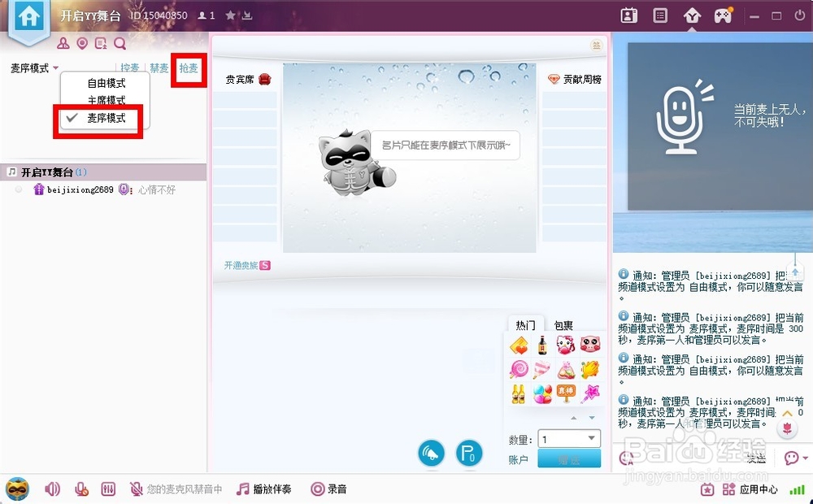Click the channel program list icon
813x504 pixels.
(x=659, y=14)
